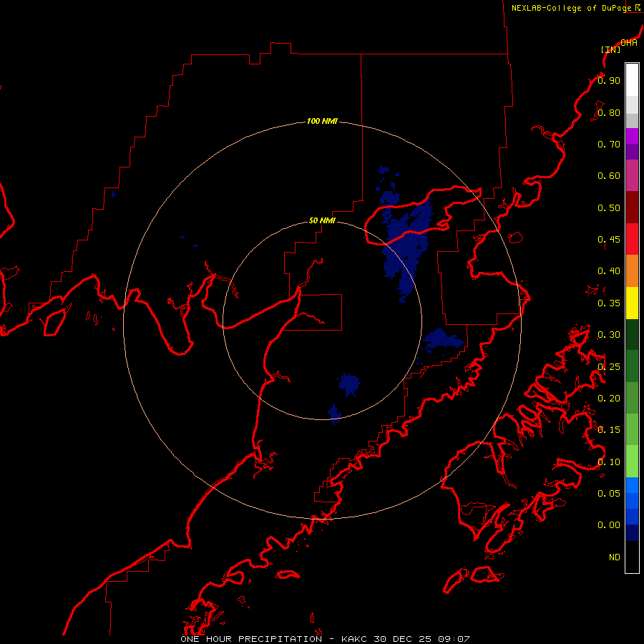Click the 0.45 legend value
The image size is (644, 644).
click(609, 240)
